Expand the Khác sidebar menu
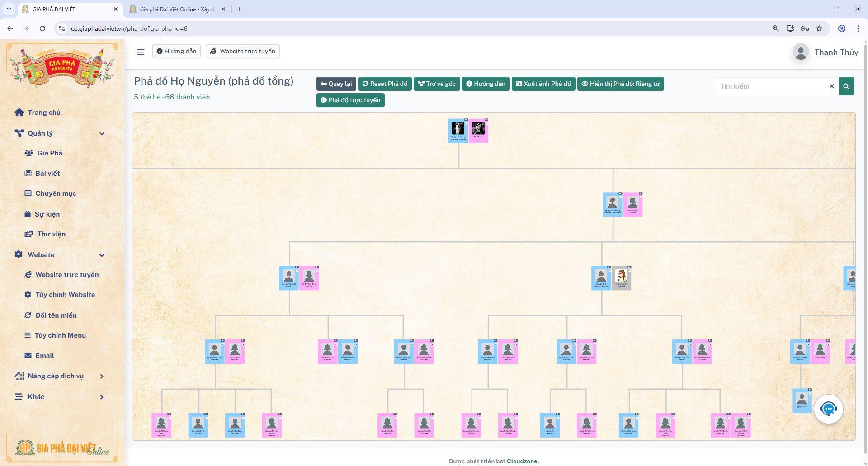 tap(102, 397)
